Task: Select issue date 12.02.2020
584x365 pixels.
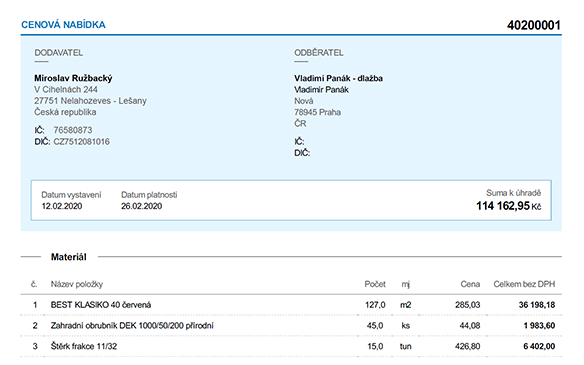Action: pyautogui.click(x=62, y=206)
